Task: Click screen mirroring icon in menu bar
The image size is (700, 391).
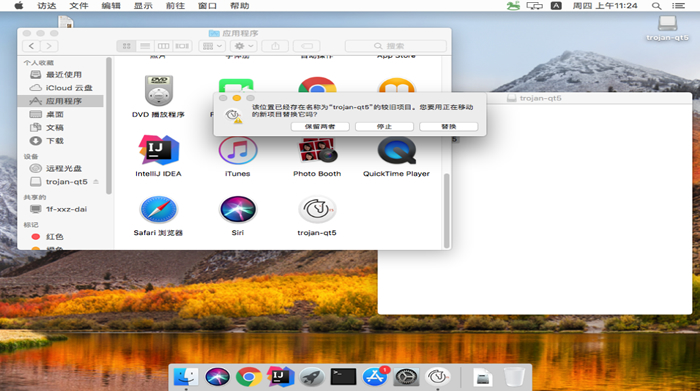Action: click(534, 6)
